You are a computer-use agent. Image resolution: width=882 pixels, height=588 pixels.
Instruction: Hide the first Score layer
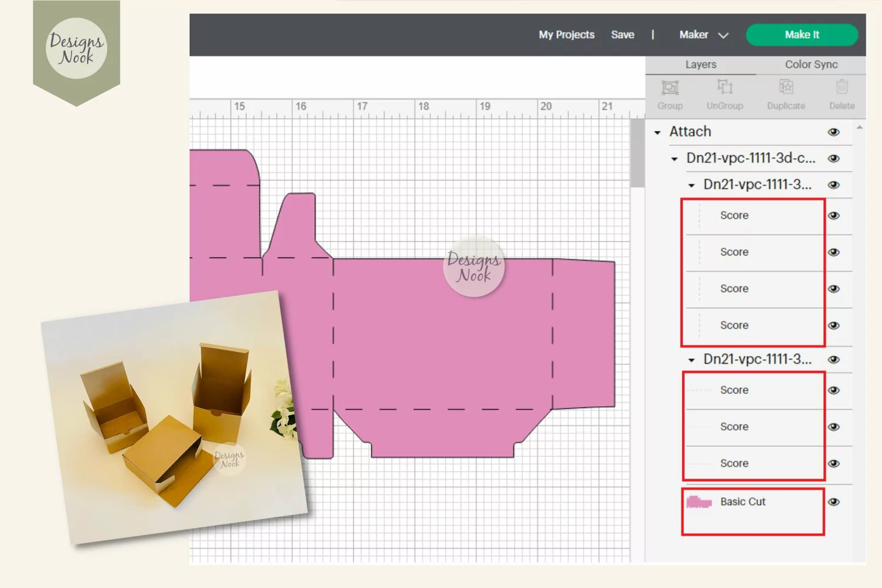(x=834, y=216)
